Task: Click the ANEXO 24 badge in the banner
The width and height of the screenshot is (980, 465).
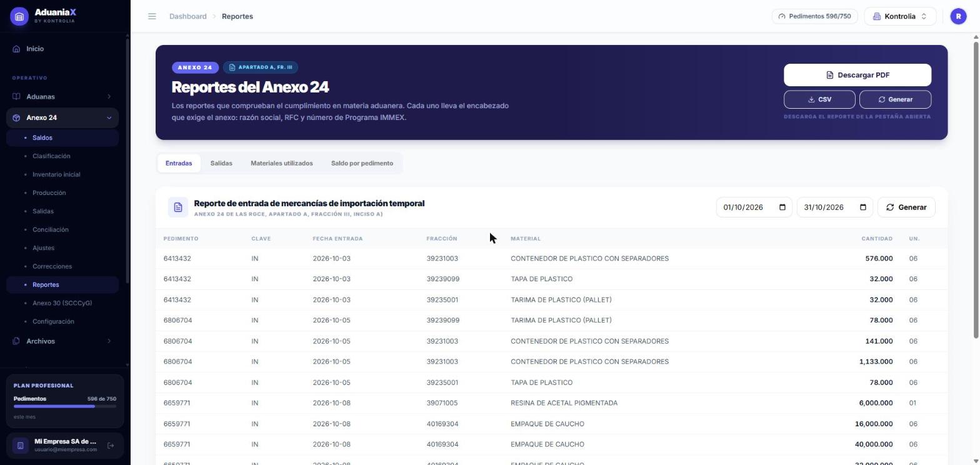Action: click(195, 67)
